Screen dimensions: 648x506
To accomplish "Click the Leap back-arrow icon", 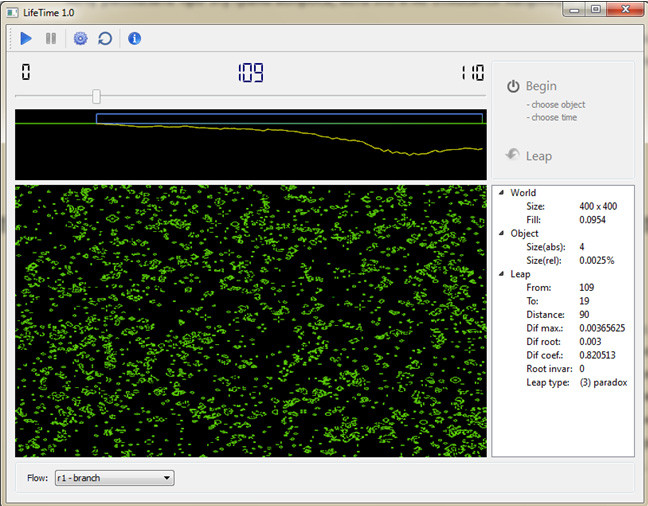I will pos(513,155).
